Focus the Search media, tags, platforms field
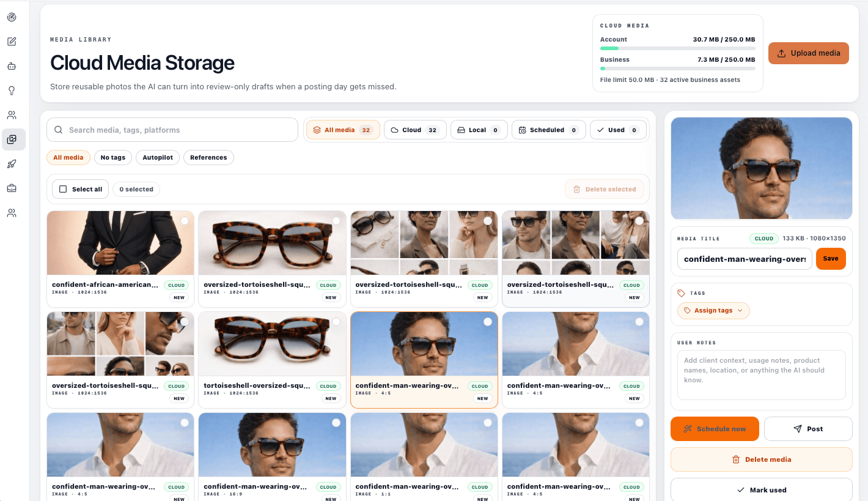The image size is (868, 501). 172,130
